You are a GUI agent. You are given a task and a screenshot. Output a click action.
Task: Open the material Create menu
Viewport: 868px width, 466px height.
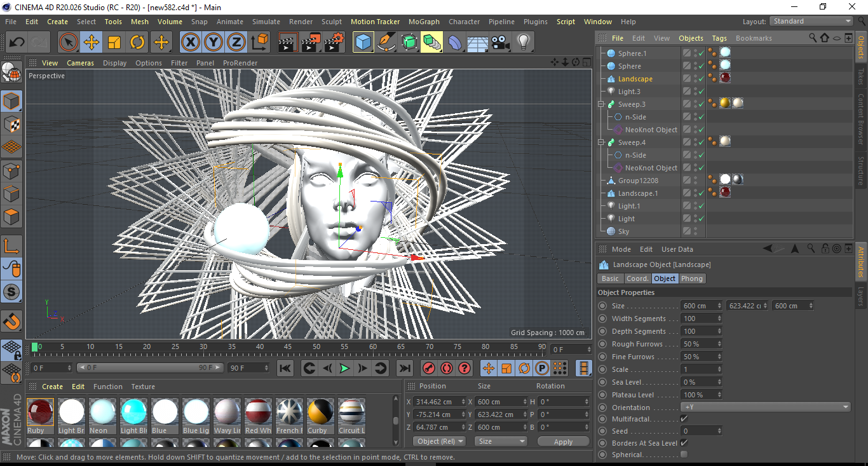(52, 387)
